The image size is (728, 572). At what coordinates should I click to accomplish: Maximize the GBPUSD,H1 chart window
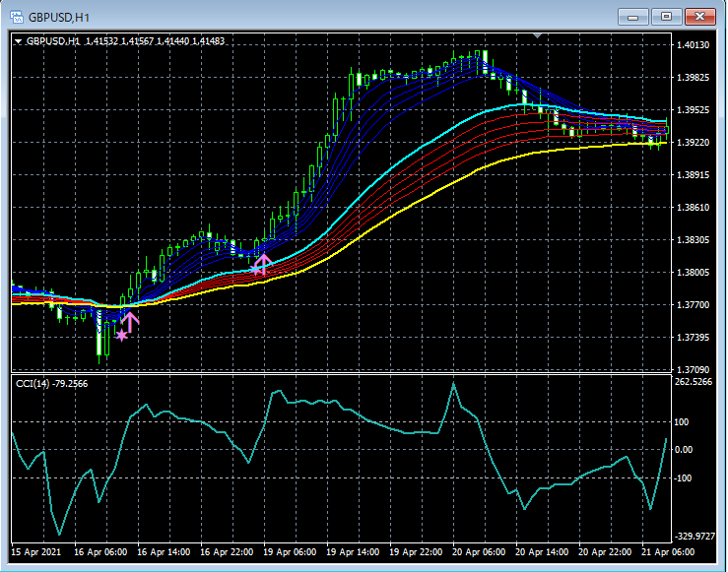point(667,16)
